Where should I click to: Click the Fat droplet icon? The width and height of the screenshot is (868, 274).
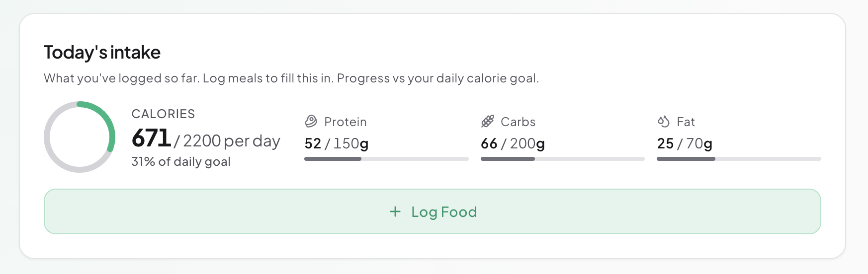664,122
